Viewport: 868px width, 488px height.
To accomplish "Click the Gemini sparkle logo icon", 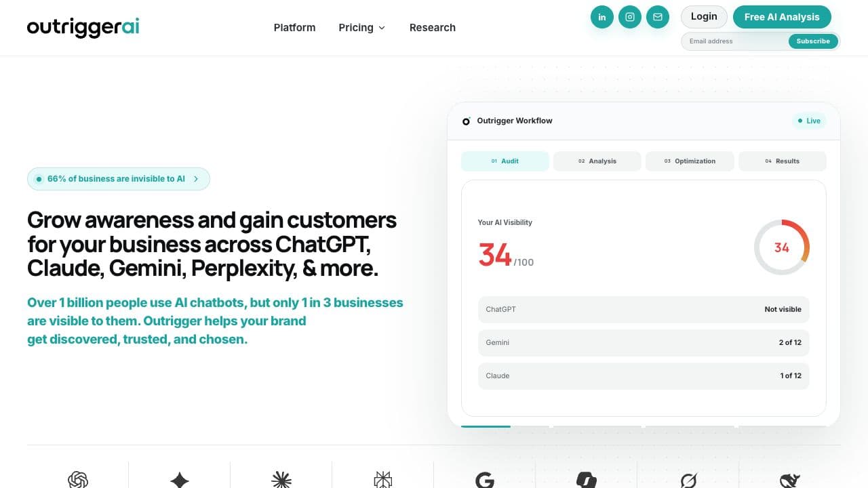I will [180, 480].
